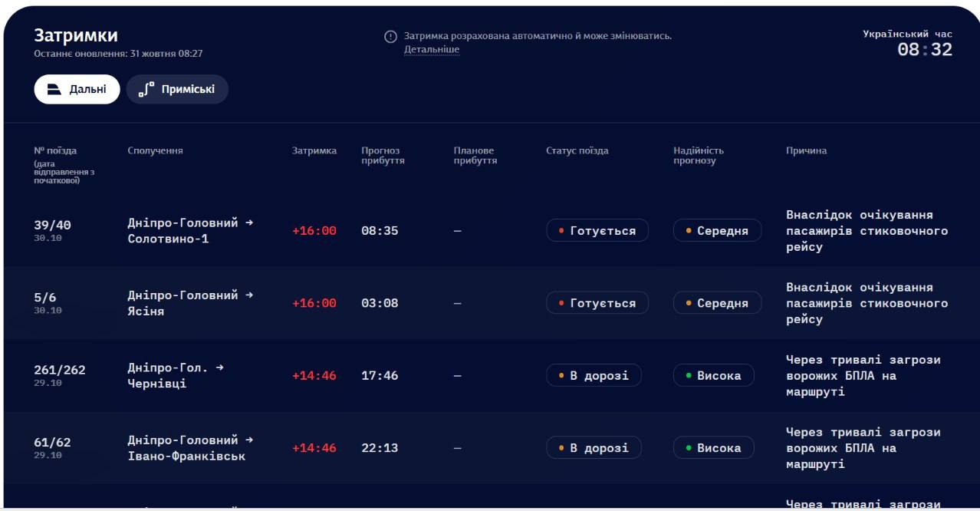The image size is (980, 511).
Task: Click forecast arrival 17:46
Action: click(x=380, y=376)
